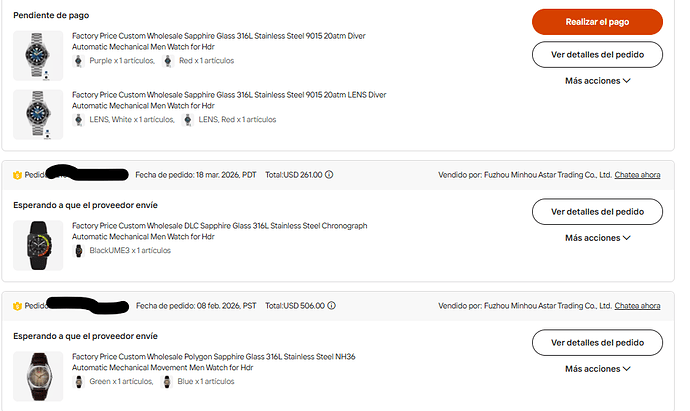Open the black Chronograph watch thumbnail
Image resolution: width=690 pixels, height=411 pixels.
pyautogui.click(x=38, y=245)
